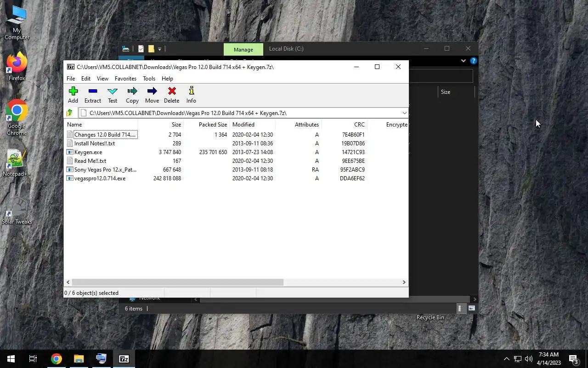Open Notepad++ desktop shortcut
This screenshot has height=368, width=588.
17,162
